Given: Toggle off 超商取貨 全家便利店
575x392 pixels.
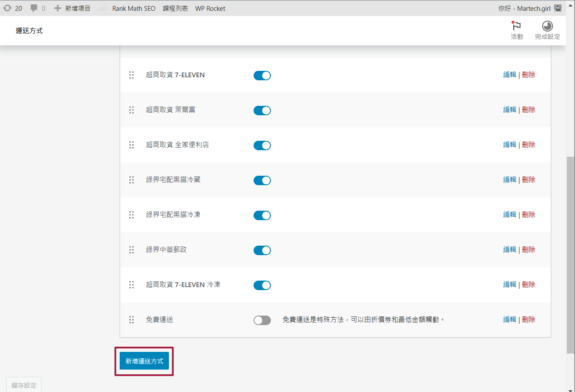Looking at the screenshot, I should [x=262, y=145].
